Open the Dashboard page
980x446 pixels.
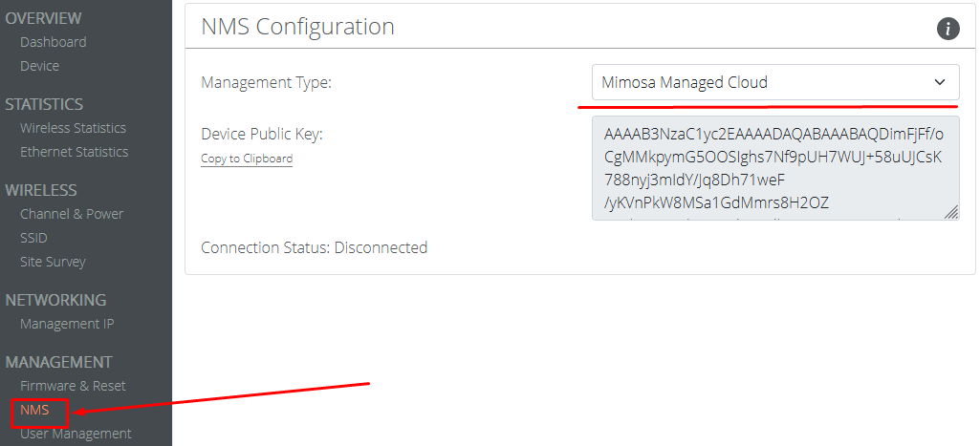click(54, 42)
